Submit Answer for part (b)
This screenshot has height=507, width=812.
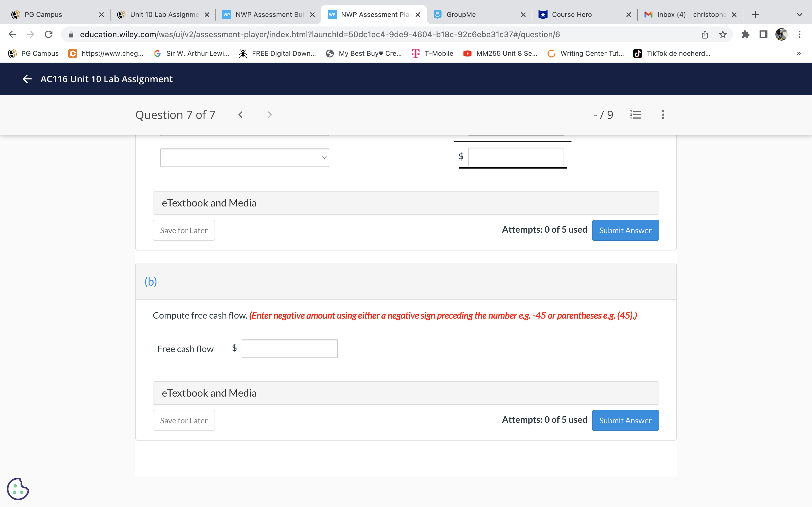pyautogui.click(x=625, y=420)
